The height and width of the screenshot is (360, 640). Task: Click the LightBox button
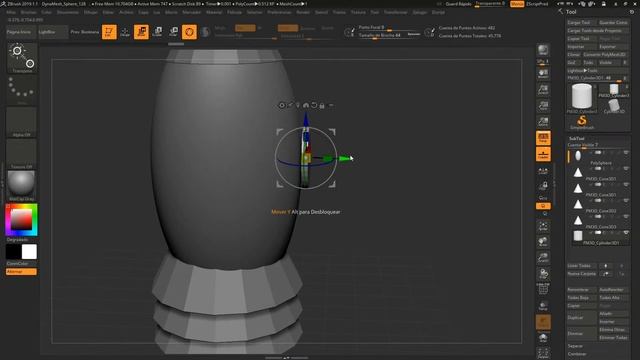point(53,32)
